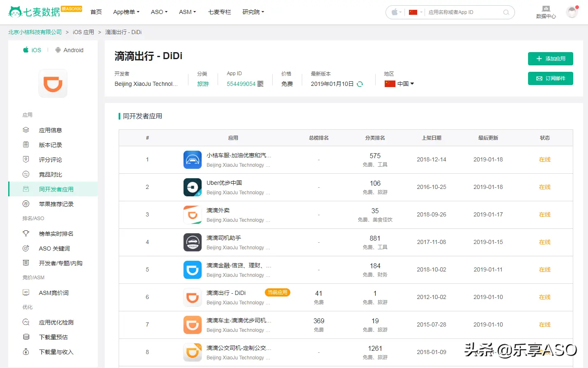Click the 上架日期 column header
588x368 pixels.
click(431, 138)
